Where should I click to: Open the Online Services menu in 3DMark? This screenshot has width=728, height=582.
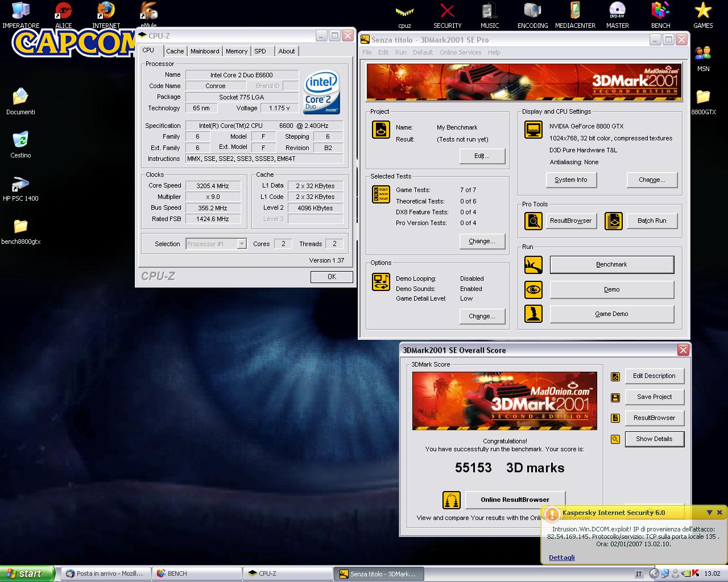coord(460,52)
